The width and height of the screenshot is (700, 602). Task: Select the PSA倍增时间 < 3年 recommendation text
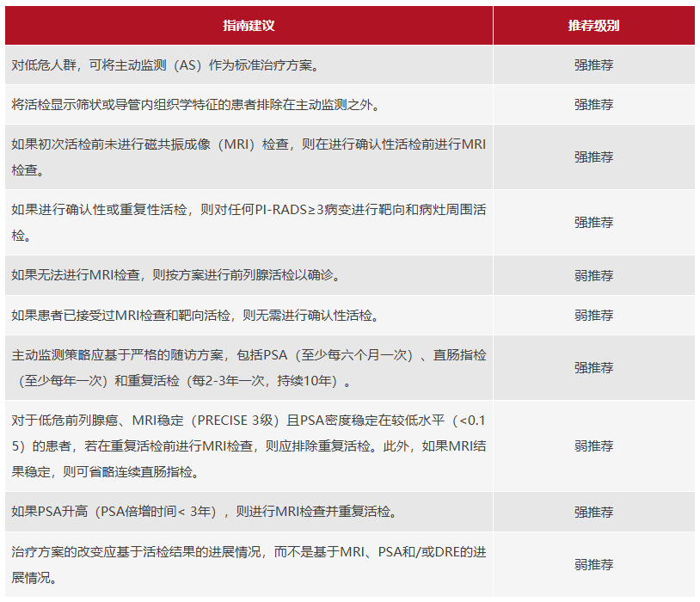point(205,513)
